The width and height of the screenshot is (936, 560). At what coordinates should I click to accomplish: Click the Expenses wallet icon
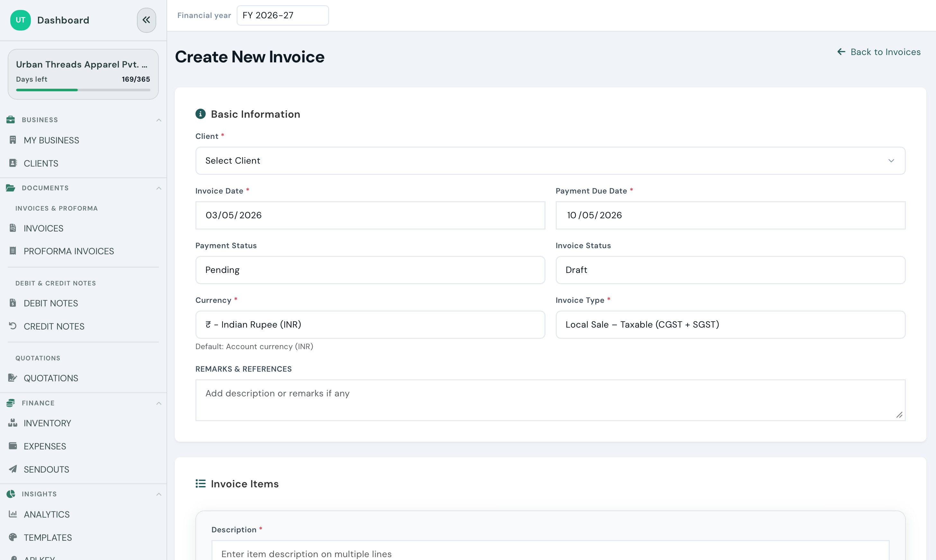(13, 446)
